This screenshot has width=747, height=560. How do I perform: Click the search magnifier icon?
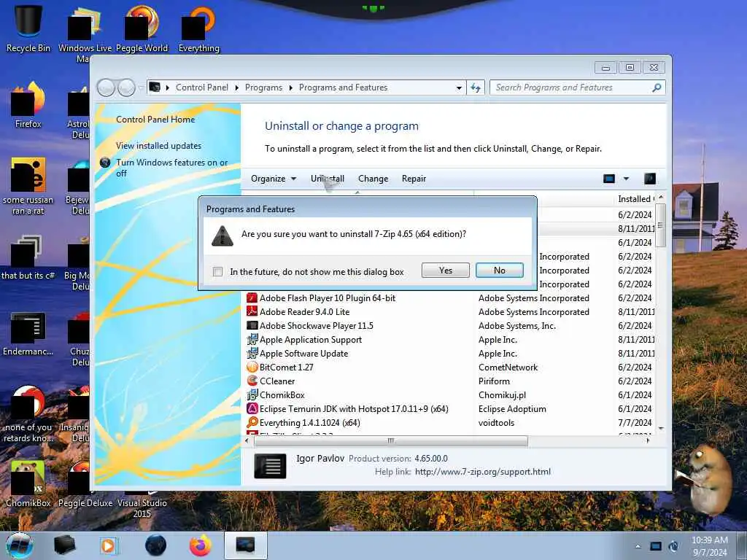click(x=657, y=87)
